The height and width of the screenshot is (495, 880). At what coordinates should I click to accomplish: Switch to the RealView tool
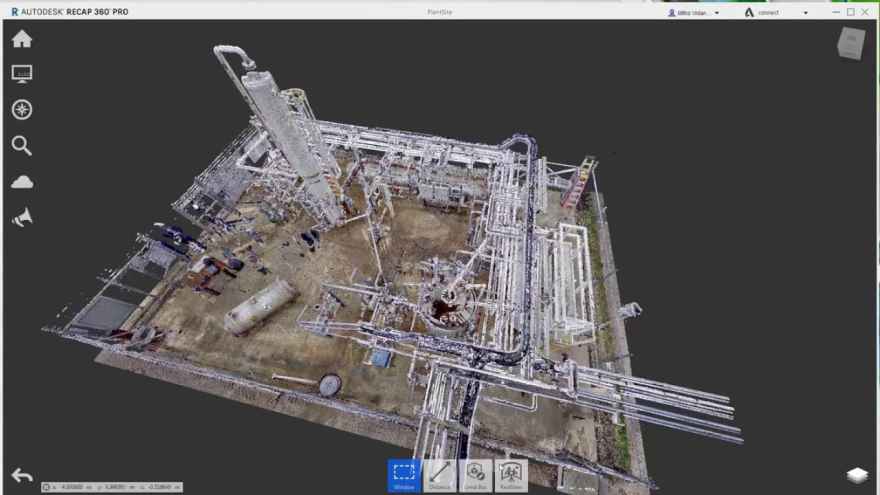[x=511, y=475]
